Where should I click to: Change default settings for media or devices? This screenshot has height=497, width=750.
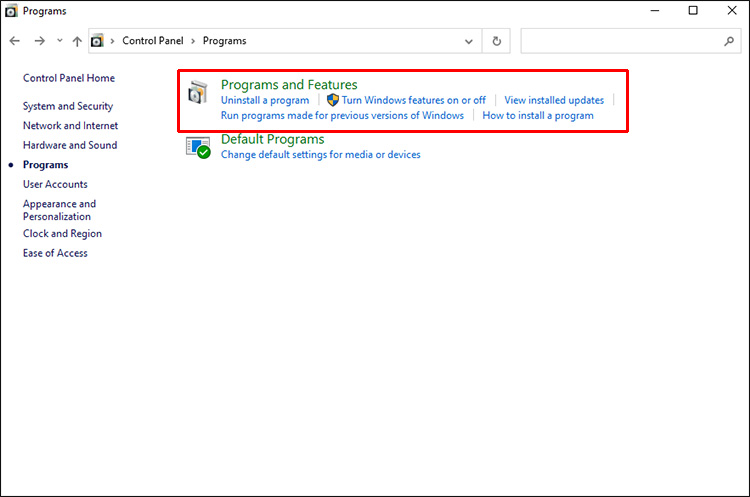(320, 155)
